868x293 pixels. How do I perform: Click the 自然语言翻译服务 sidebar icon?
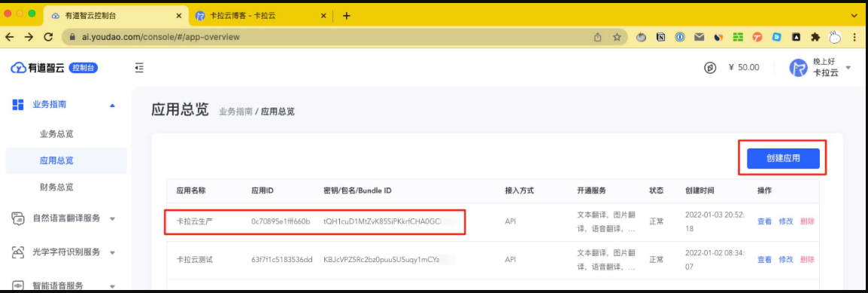tap(18, 218)
